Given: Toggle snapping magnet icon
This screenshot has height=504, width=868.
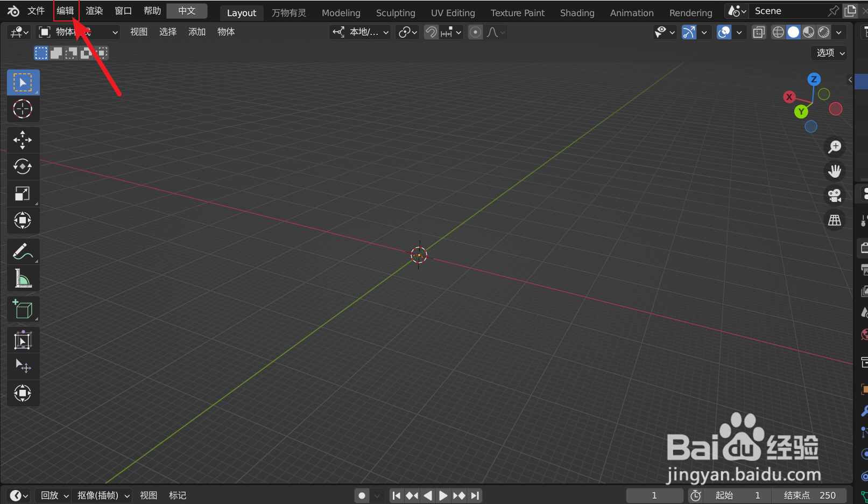Looking at the screenshot, I should coord(431,32).
